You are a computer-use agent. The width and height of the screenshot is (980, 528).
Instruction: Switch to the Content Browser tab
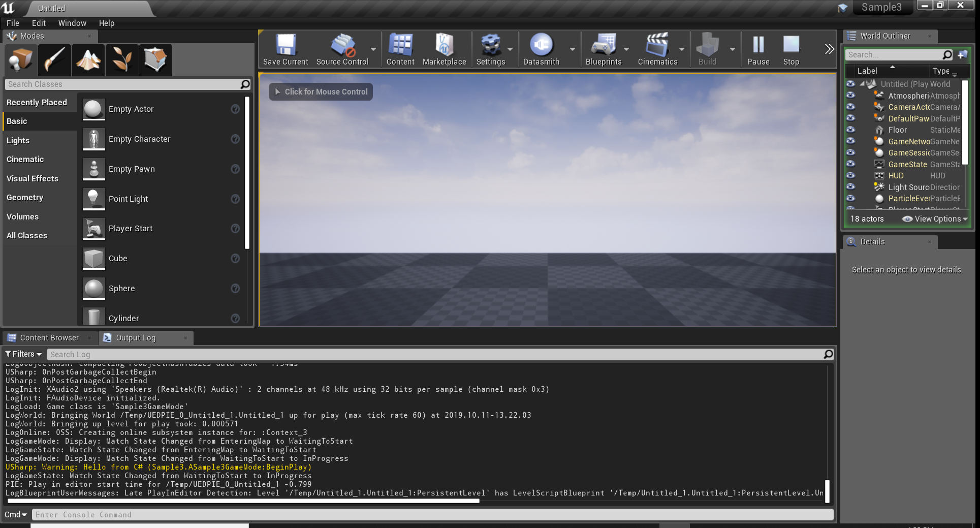point(49,338)
